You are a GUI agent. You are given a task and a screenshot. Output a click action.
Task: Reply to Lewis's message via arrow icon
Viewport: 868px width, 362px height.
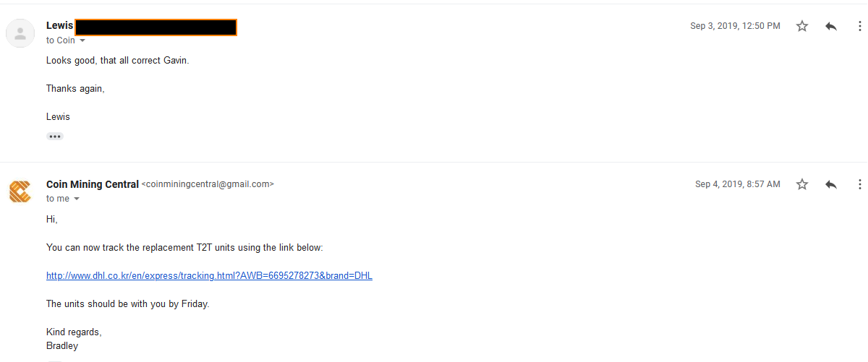tap(831, 26)
